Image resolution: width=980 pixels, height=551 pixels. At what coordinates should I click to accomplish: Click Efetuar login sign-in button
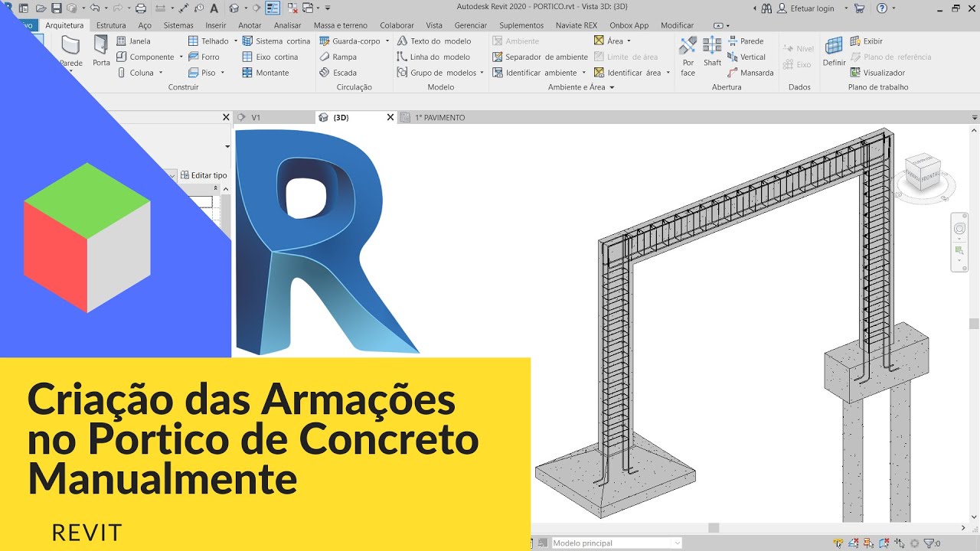click(806, 8)
